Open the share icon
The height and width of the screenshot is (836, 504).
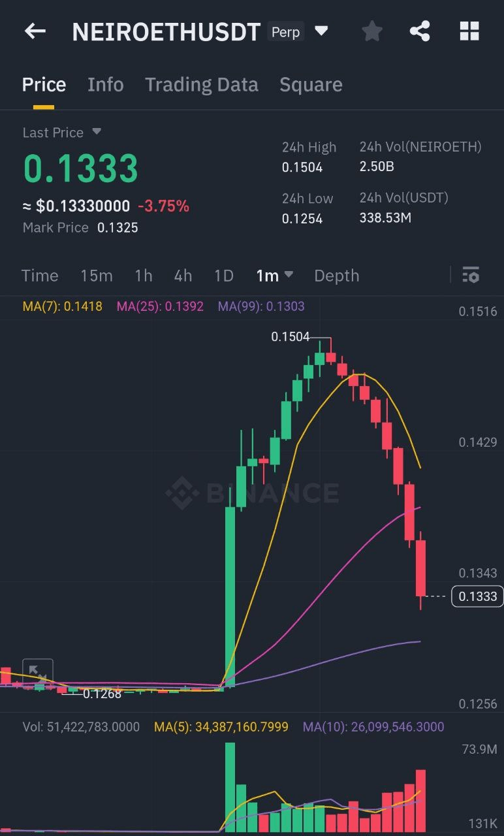click(x=420, y=31)
